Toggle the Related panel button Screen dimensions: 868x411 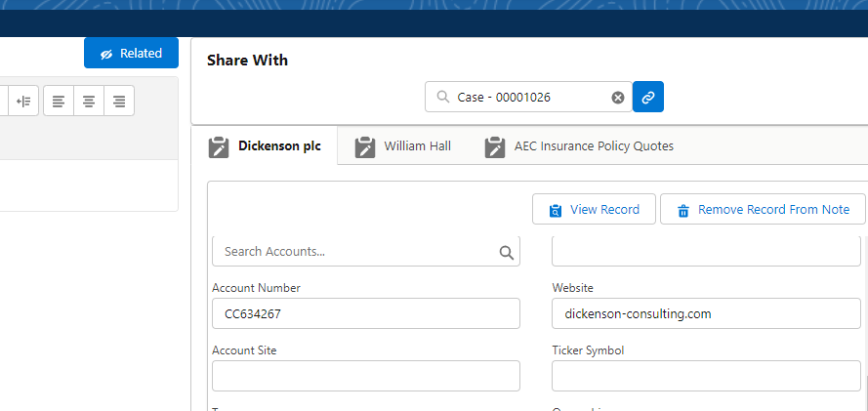pyautogui.click(x=131, y=53)
